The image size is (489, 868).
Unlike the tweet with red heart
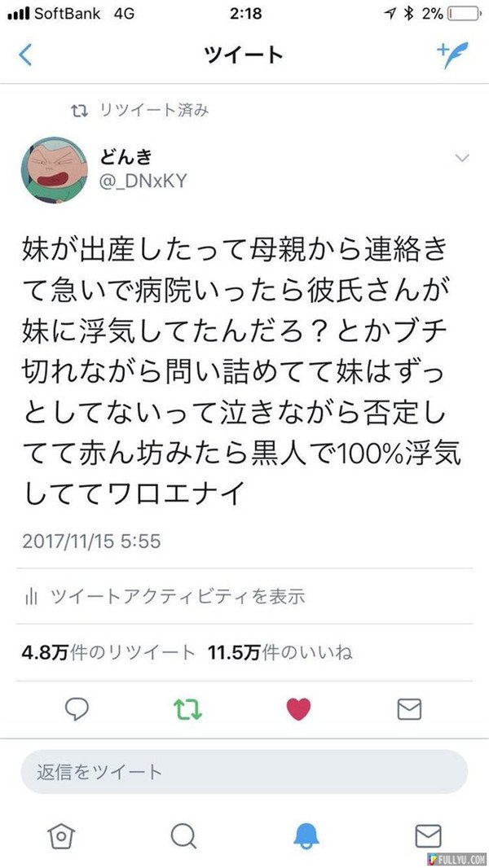(x=298, y=709)
